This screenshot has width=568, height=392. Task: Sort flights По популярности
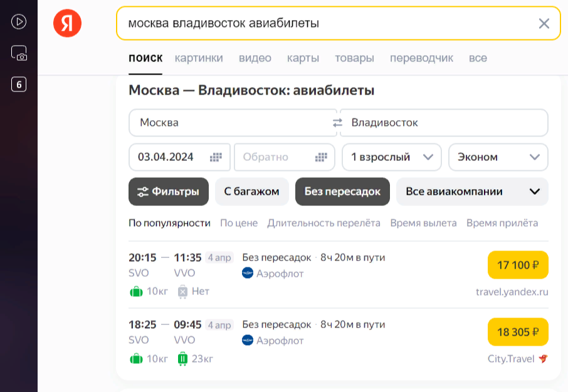click(169, 223)
